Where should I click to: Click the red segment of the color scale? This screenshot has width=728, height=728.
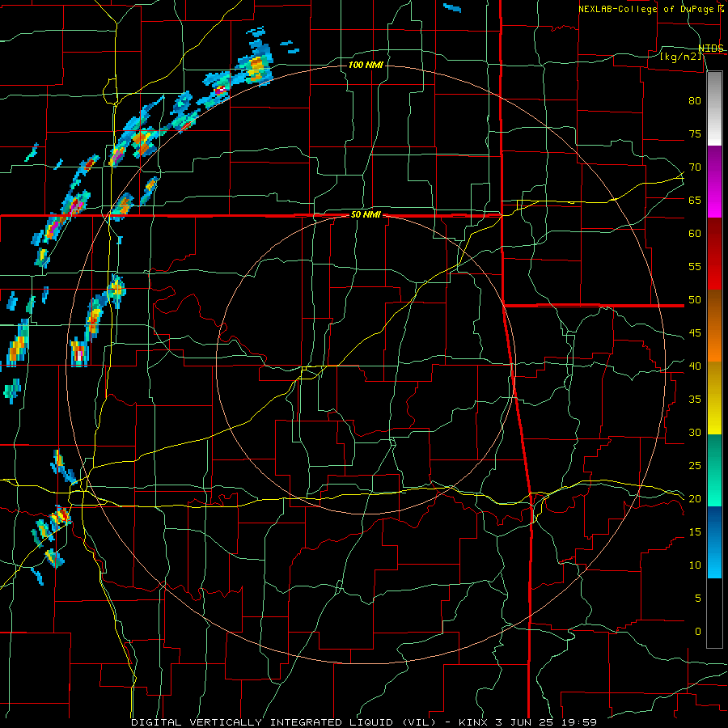[x=714, y=254]
